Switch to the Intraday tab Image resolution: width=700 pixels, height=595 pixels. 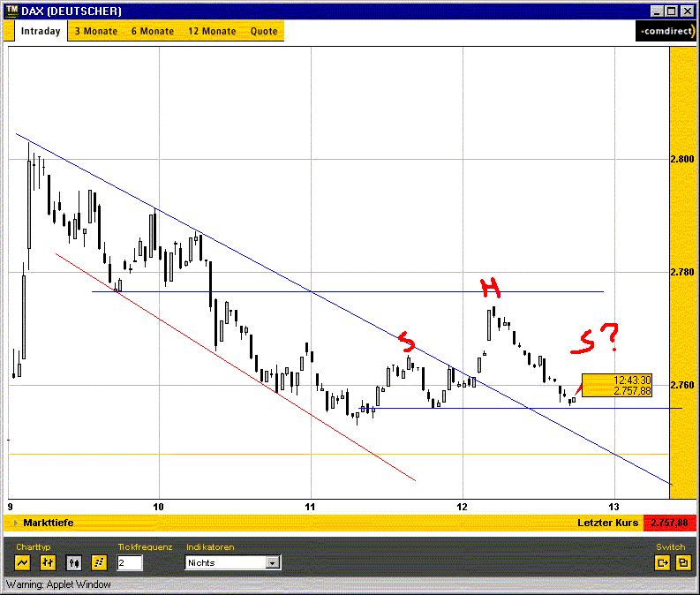click(41, 31)
